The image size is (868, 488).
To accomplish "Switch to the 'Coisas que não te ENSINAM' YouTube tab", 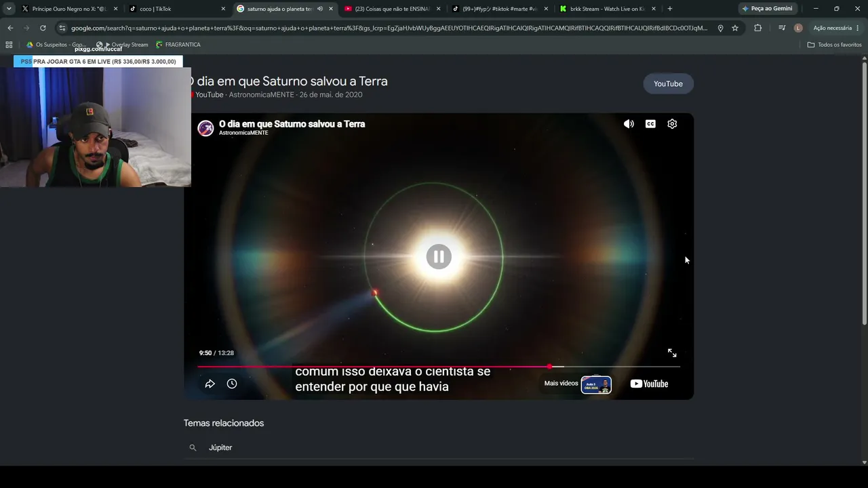I will click(393, 9).
